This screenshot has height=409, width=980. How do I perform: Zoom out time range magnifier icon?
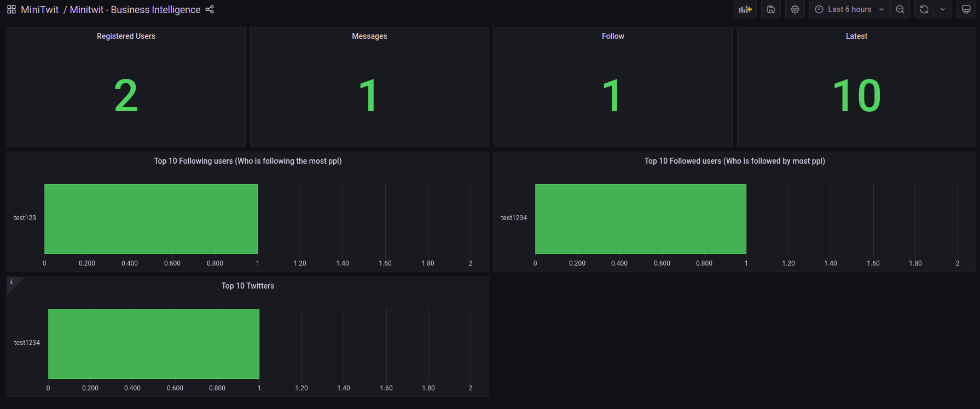click(900, 9)
